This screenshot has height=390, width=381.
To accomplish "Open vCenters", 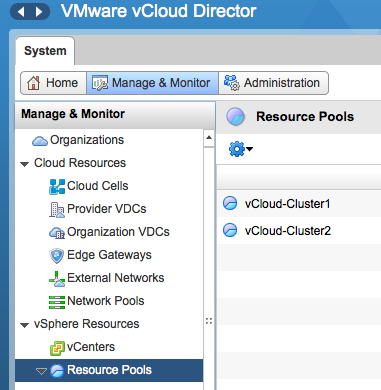I will tap(91, 347).
